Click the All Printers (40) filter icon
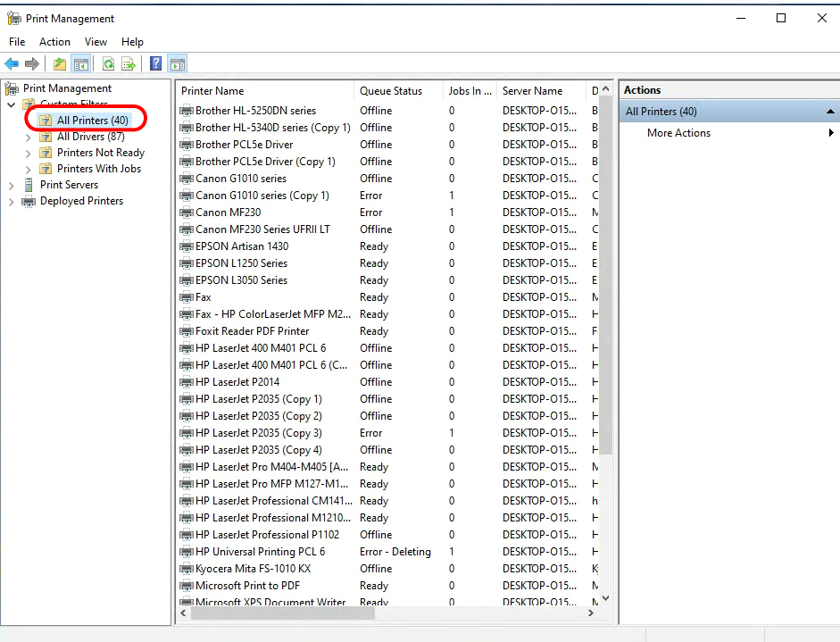Screen dimensions: 840x642 point(46,121)
